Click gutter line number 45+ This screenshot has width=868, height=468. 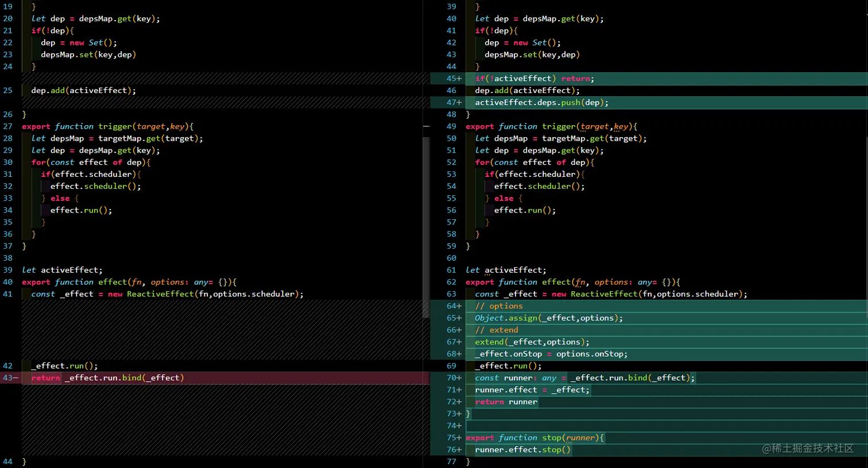[x=454, y=79]
